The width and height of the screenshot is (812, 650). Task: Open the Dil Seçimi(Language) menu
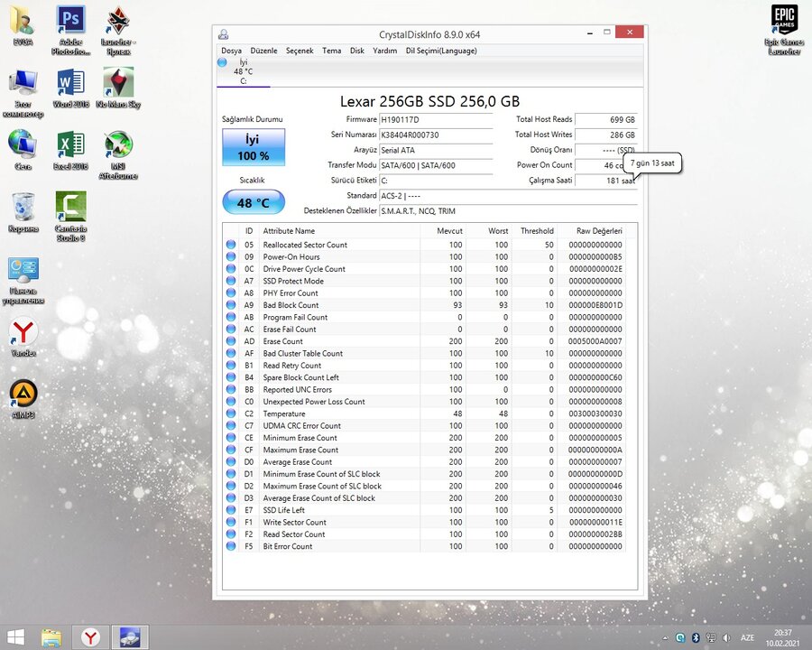(x=441, y=51)
